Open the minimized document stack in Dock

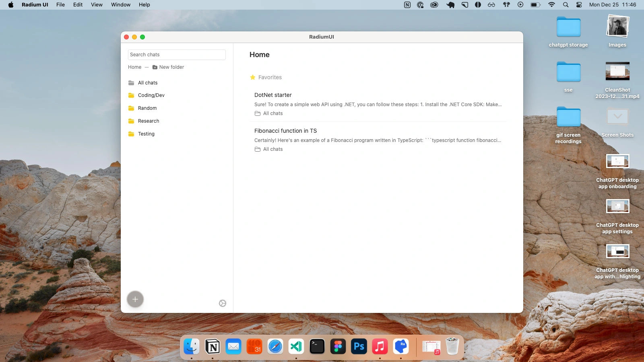tap(431, 347)
